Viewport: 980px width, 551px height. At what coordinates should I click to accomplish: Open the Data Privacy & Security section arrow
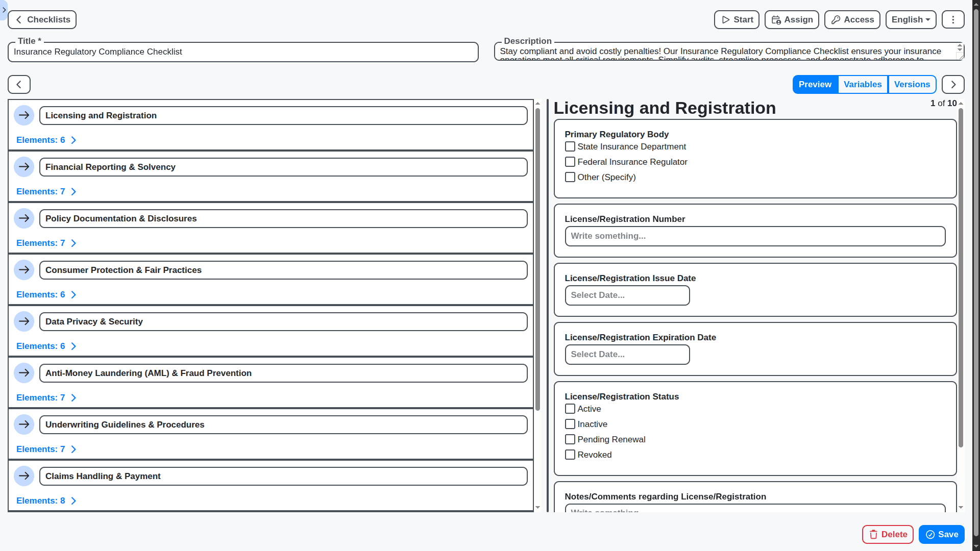click(24, 321)
